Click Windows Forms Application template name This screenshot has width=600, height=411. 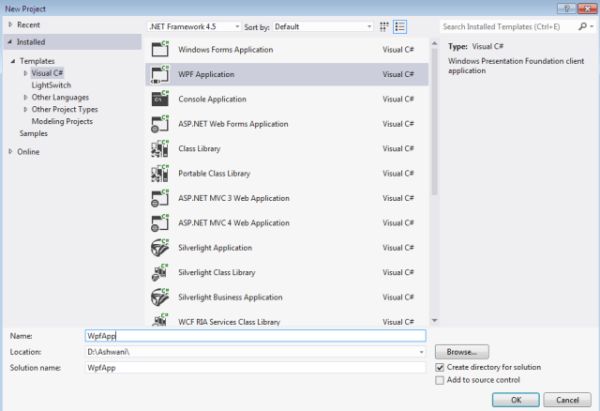click(x=226, y=49)
